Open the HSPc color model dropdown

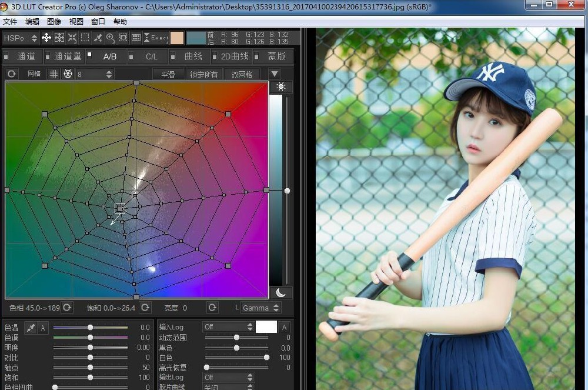coord(21,38)
